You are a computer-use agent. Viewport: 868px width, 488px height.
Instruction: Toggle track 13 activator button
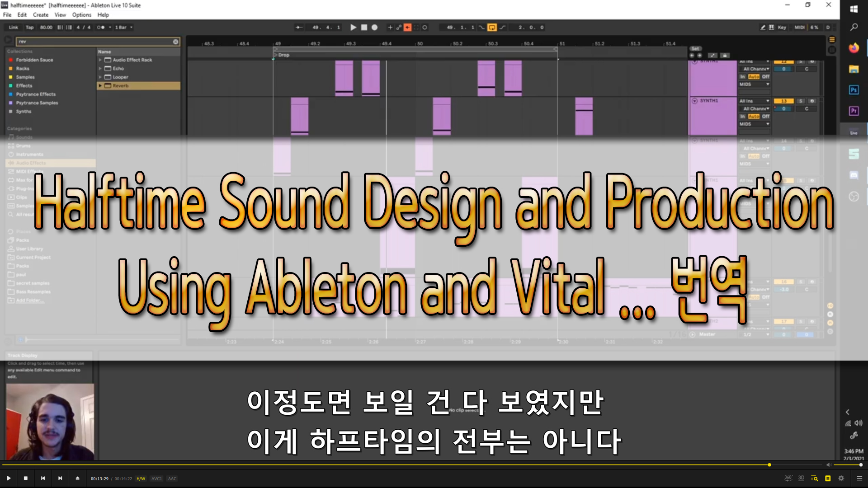(783, 101)
